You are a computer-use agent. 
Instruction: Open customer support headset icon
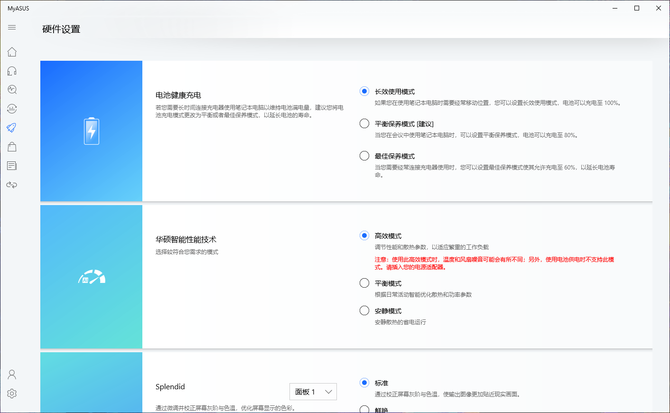[x=12, y=71]
